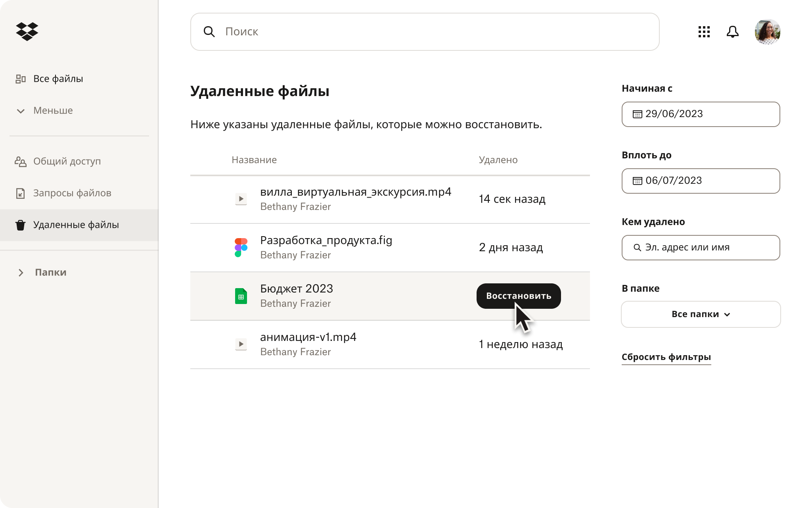Click the Удаленные файлы page heading
This screenshot has height=508, width=812.
[260, 91]
